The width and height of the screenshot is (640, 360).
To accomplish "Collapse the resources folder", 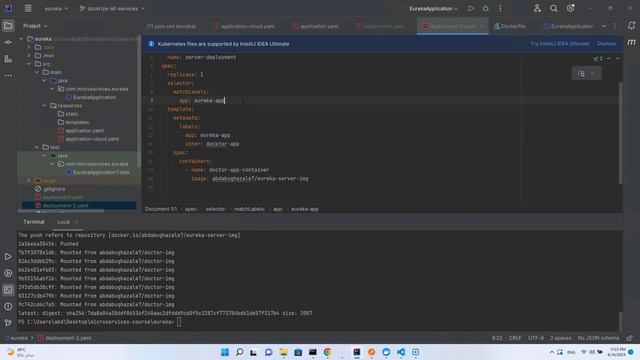I will click(x=44, y=105).
